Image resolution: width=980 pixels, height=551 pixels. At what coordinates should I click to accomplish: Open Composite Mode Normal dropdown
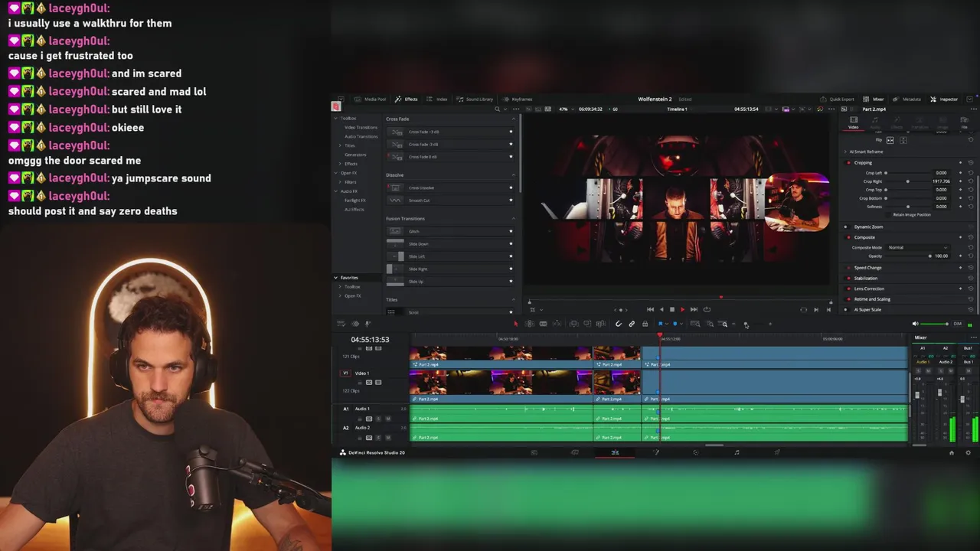coord(917,247)
